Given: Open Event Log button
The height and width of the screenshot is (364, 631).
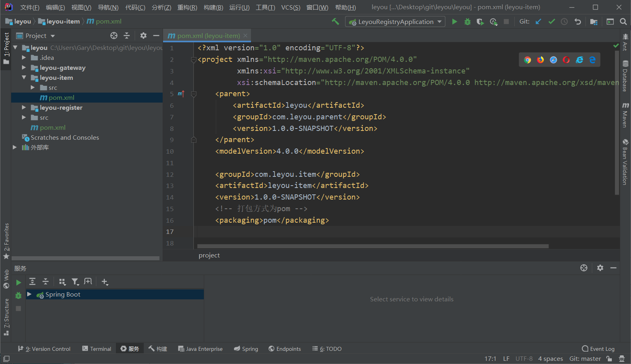Looking at the screenshot, I should [x=598, y=348].
